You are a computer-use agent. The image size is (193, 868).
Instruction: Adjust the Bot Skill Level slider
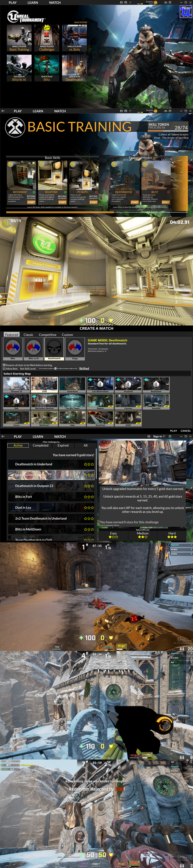click(x=58, y=369)
